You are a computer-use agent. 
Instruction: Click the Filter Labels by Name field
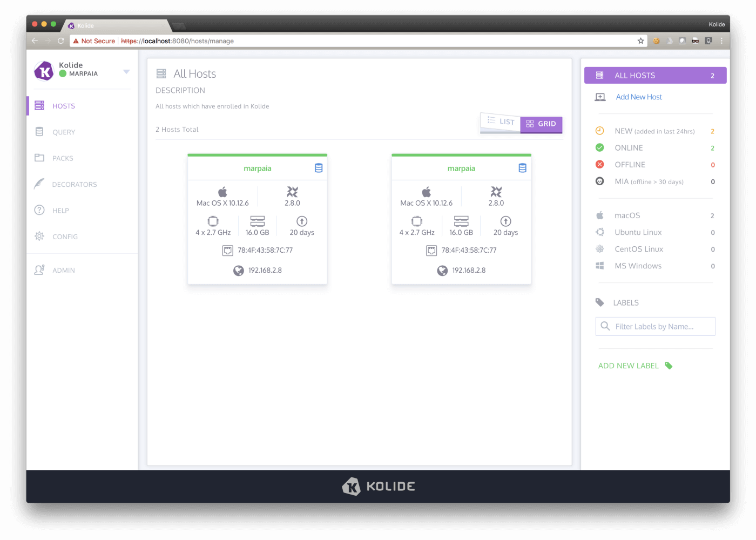pyautogui.click(x=654, y=326)
